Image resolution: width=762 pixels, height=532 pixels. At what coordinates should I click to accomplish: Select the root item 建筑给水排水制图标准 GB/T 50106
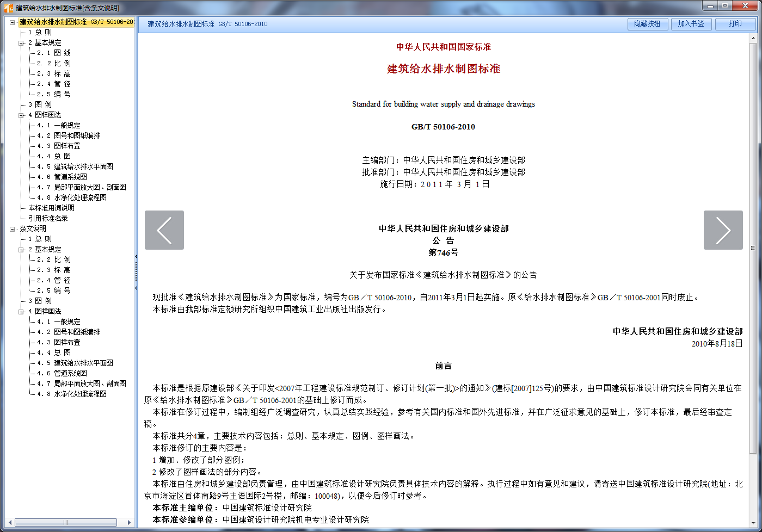click(x=77, y=22)
